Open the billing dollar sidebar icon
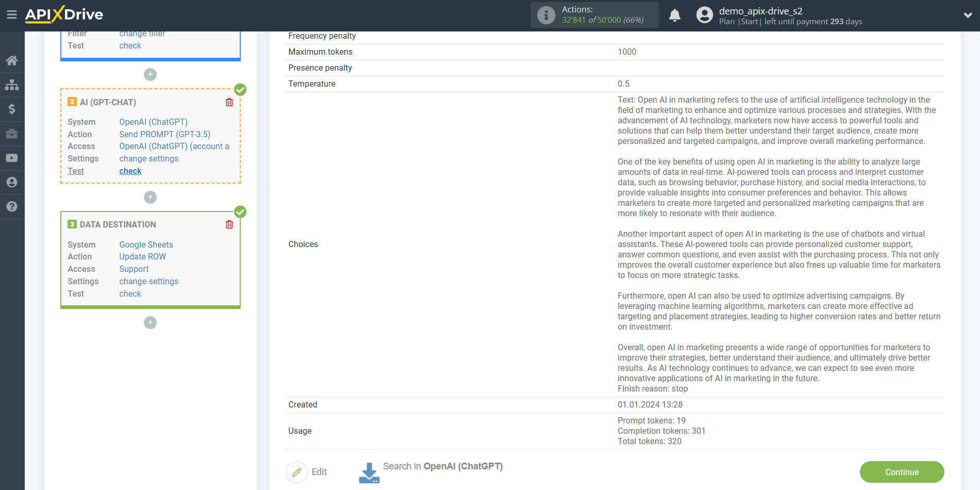Screen dimensions: 980x490 (12, 109)
